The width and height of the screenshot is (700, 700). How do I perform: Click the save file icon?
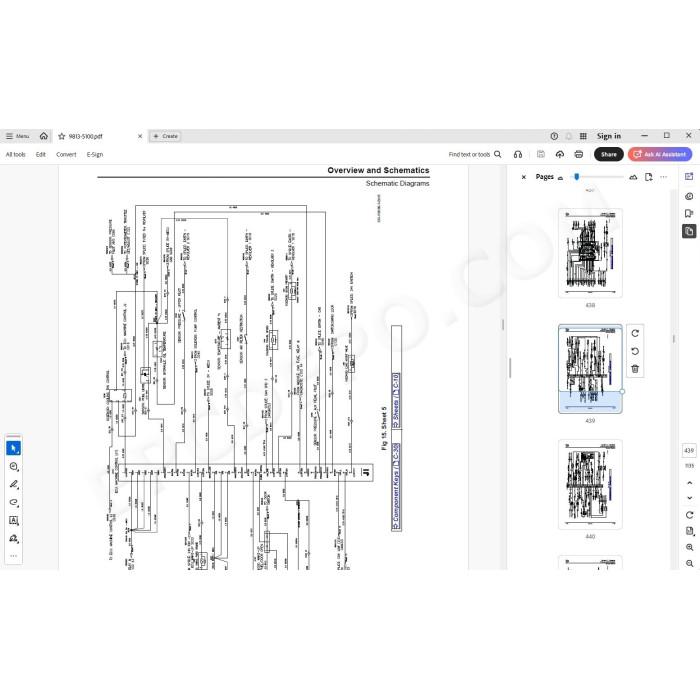click(541, 154)
